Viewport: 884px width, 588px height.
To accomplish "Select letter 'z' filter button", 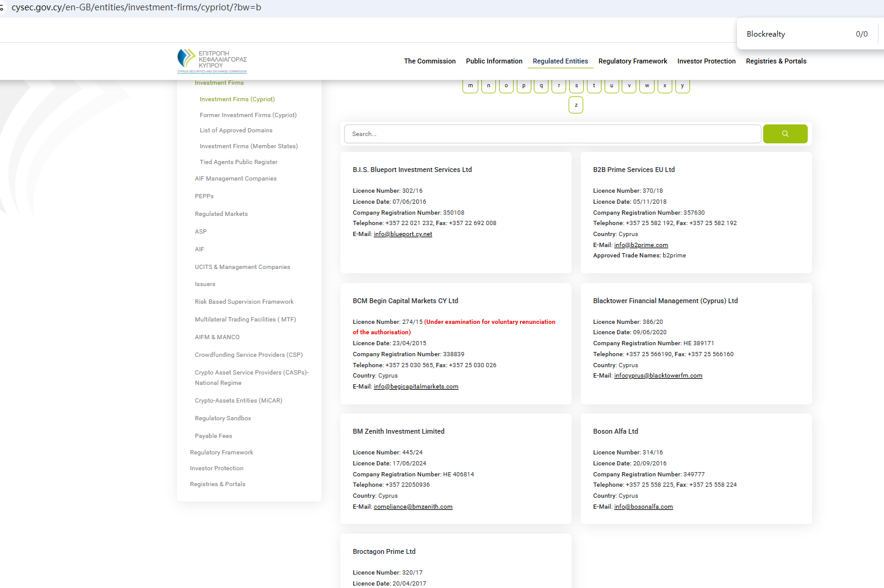I will point(576,106).
